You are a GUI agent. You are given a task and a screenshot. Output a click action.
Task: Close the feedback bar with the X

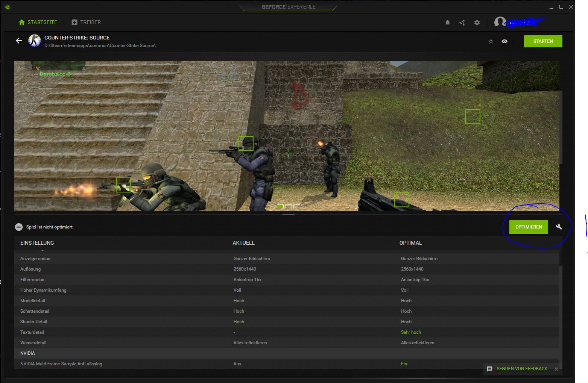[x=556, y=369]
